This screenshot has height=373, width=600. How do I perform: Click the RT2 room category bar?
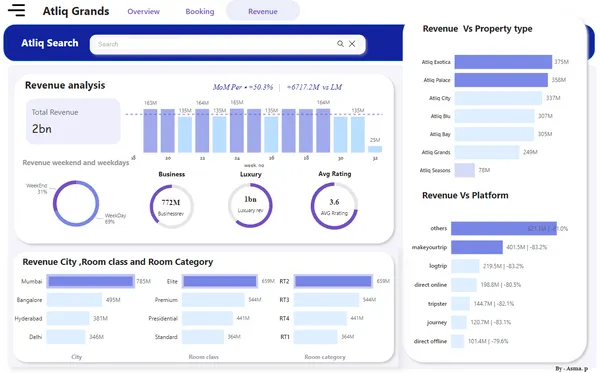coord(333,281)
